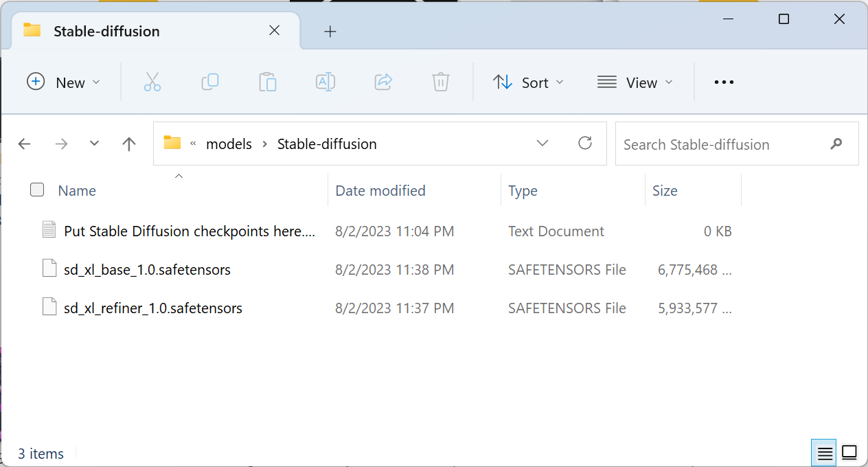Click SAFETENSORS File type of sd_xl_refiner row
Image resolution: width=868 pixels, height=467 pixels.
(x=567, y=308)
